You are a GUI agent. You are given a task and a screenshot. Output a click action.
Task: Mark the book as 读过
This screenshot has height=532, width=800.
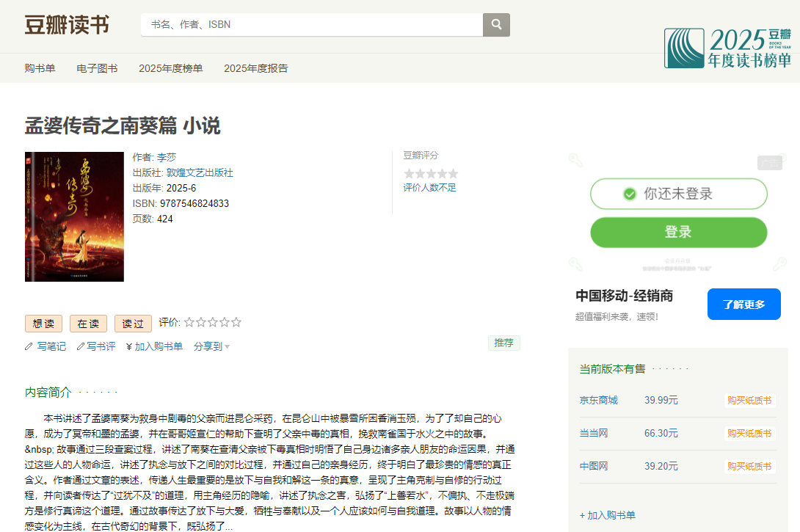coord(133,324)
